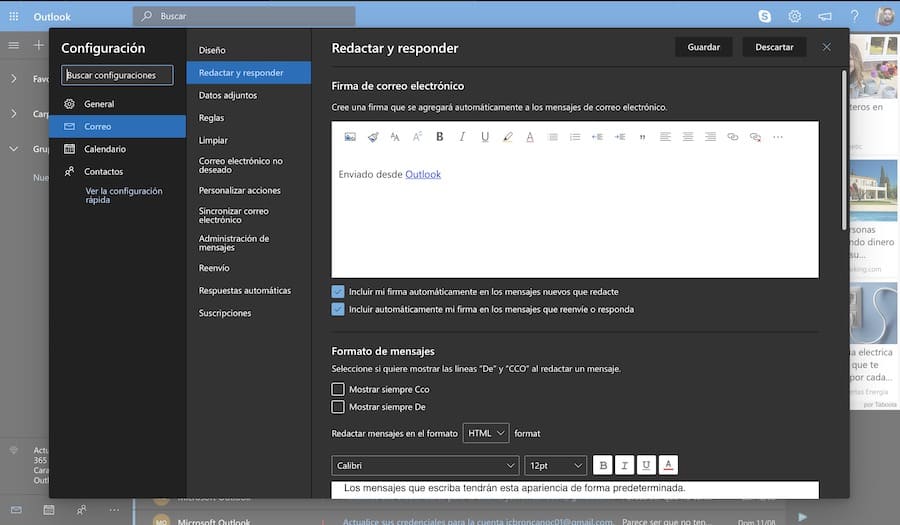The height and width of the screenshot is (525, 900).
Task: Go to the Calendario settings category
Action: 105,149
